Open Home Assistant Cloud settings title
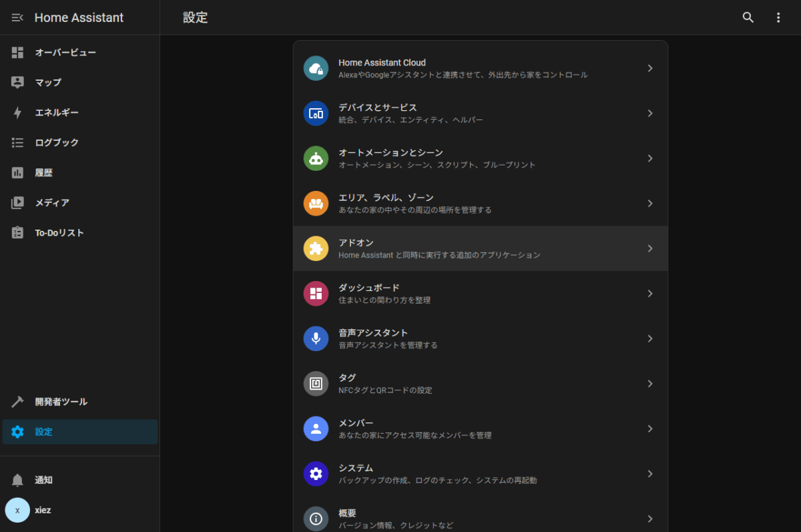801x532 pixels. point(382,63)
